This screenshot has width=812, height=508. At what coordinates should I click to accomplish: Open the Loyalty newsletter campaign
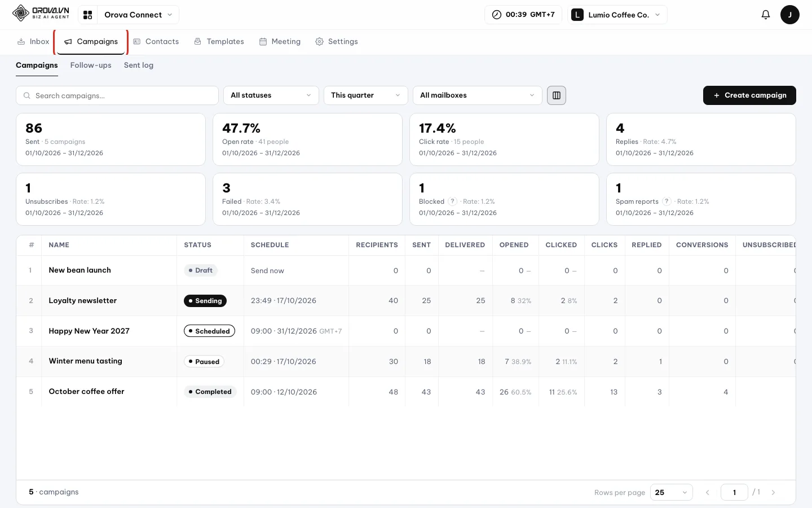(82, 301)
